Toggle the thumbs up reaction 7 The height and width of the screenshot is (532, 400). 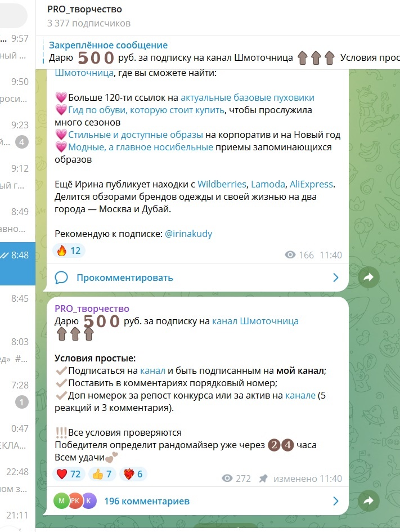102,474
